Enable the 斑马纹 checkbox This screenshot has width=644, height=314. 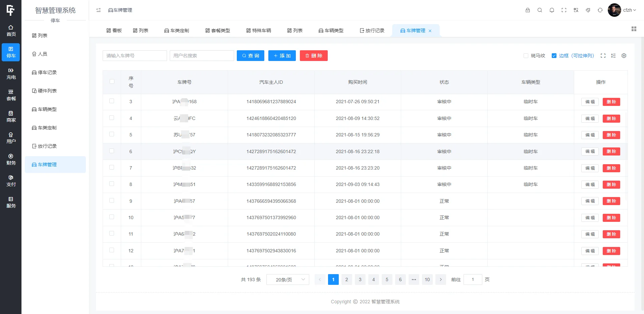click(526, 56)
